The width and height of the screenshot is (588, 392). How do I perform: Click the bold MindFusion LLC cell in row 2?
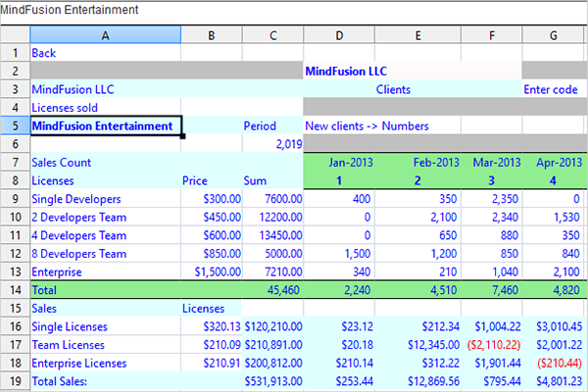pyautogui.click(x=413, y=71)
